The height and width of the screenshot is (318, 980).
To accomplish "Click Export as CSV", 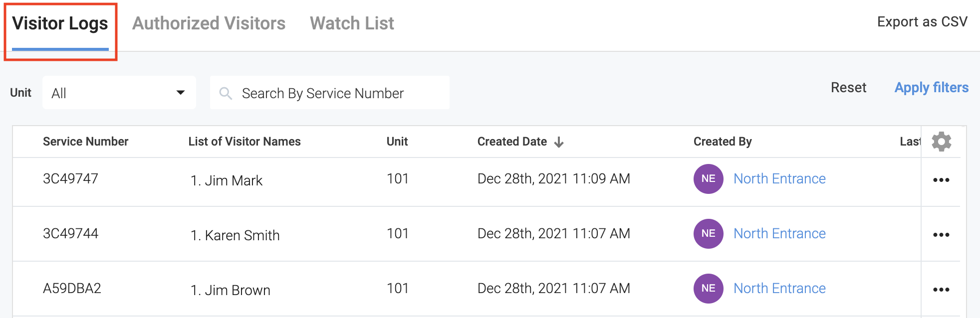I will (922, 22).
